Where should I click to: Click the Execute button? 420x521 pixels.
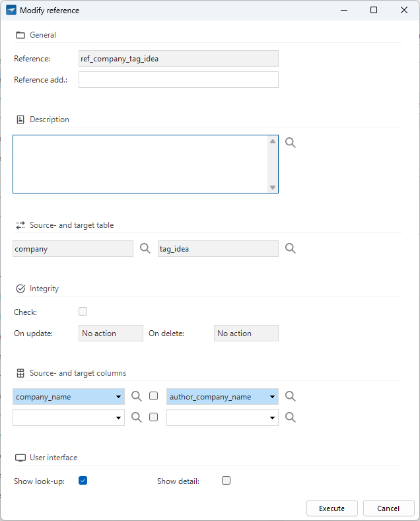(x=332, y=508)
